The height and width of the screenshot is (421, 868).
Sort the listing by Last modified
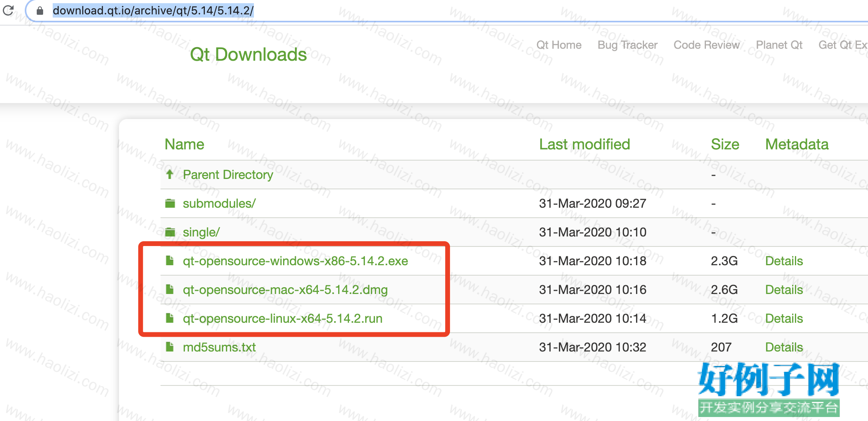click(x=585, y=144)
